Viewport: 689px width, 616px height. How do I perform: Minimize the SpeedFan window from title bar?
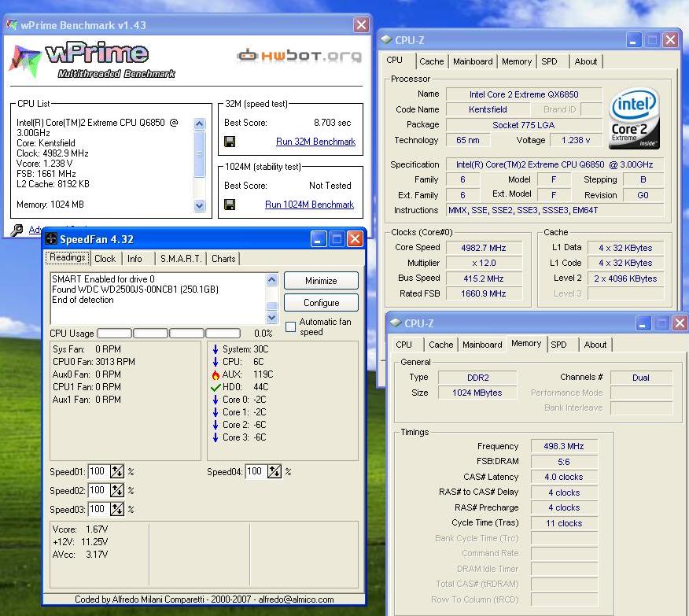click(x=318, y=239)
